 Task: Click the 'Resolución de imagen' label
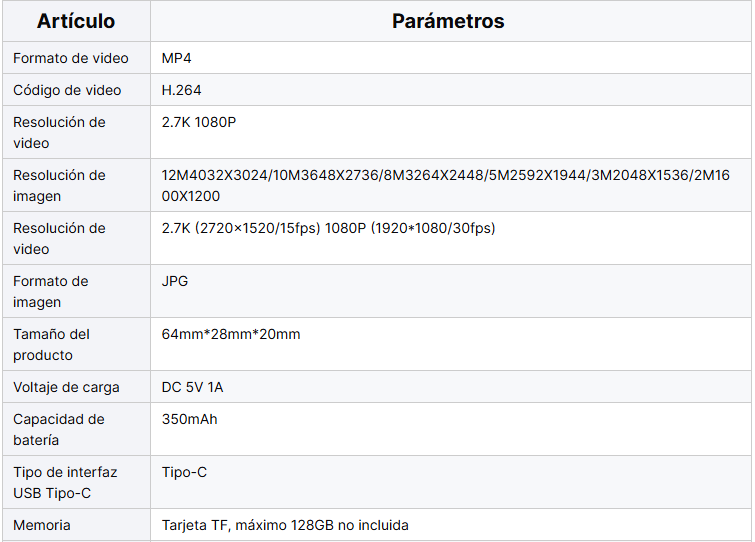tap(59, 186)
